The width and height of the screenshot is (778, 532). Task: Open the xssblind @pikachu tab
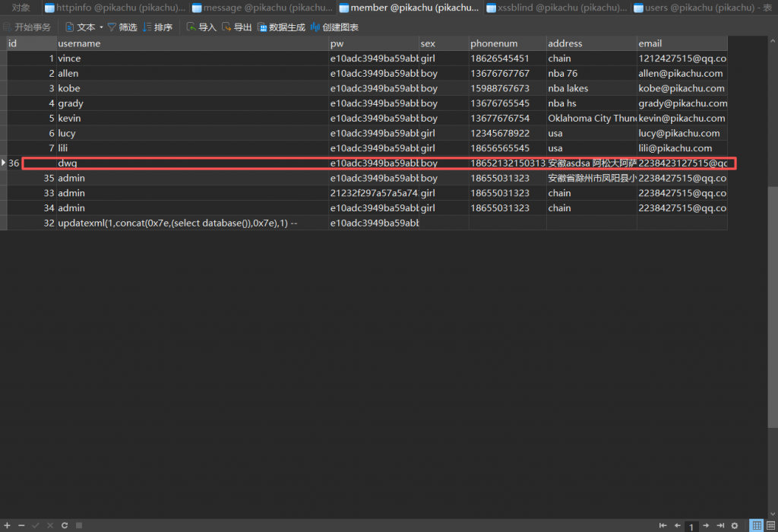pos(557,8)
